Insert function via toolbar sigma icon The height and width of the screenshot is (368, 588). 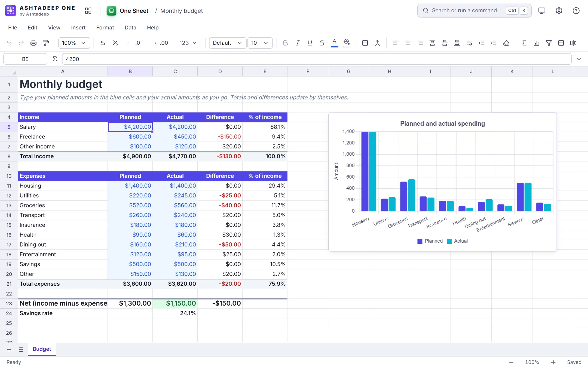(x=524, y=43)
